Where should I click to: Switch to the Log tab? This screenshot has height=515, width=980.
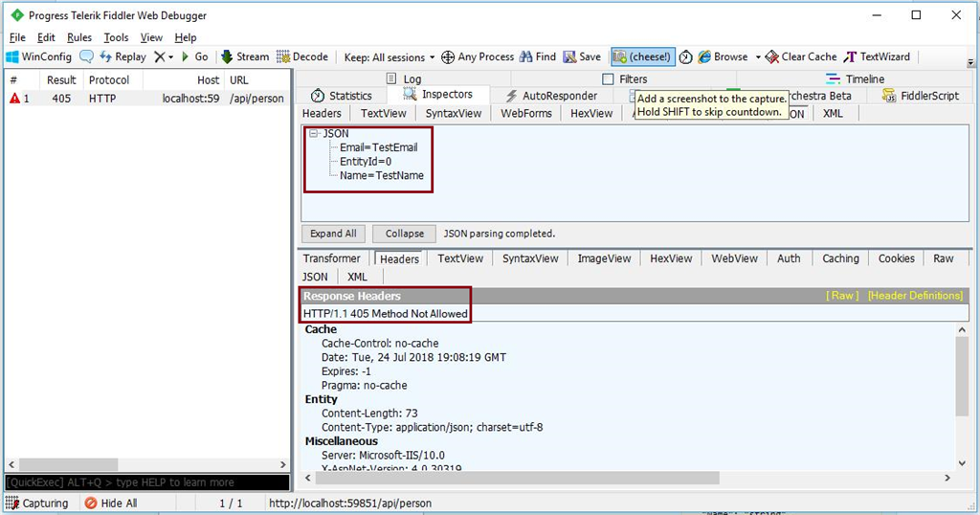404,78
